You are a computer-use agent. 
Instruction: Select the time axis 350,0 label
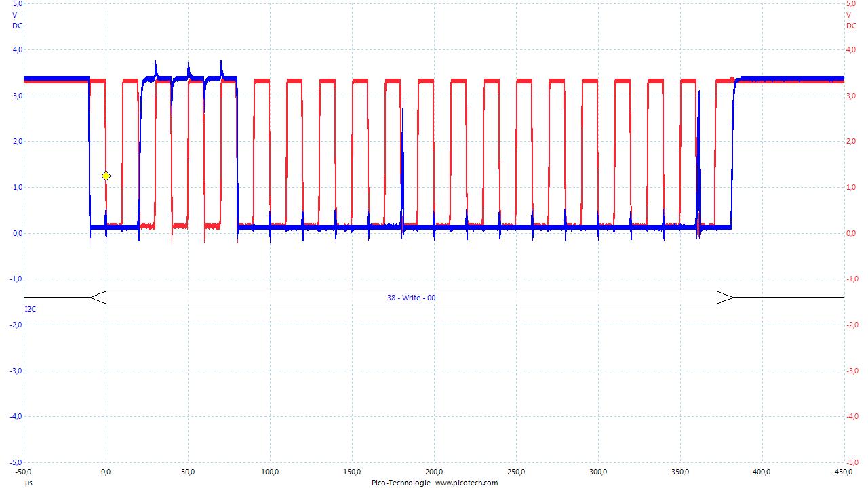click(680, 472)
